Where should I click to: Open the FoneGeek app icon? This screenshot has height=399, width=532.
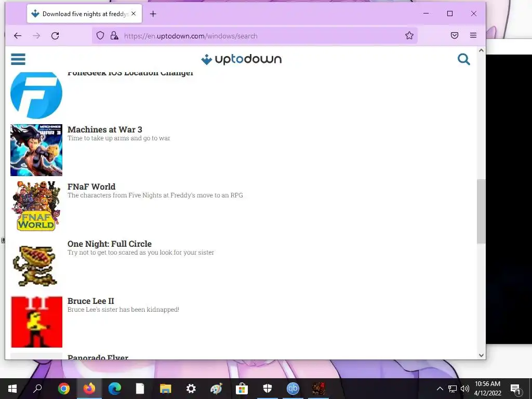tap(36, 95)
